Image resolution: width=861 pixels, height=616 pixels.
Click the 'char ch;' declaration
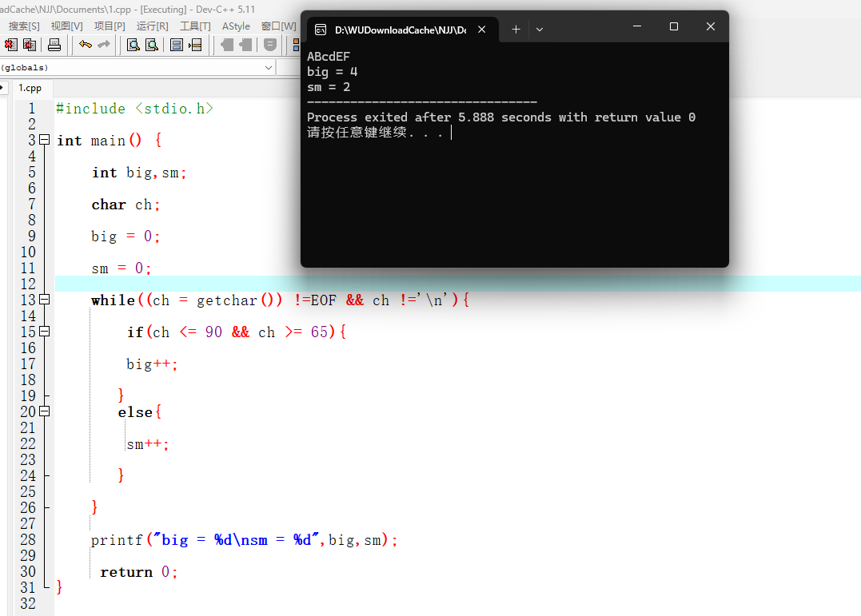coord(126,205)
